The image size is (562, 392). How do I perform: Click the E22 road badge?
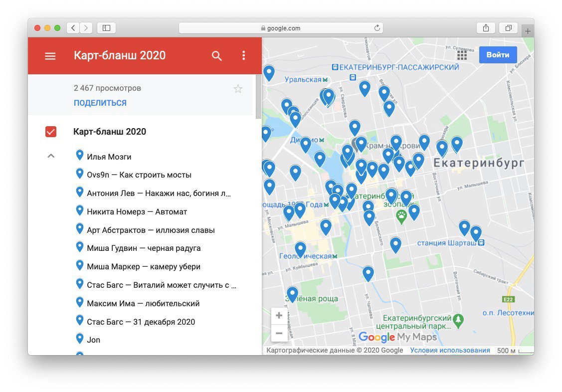[x=508, y=300]
